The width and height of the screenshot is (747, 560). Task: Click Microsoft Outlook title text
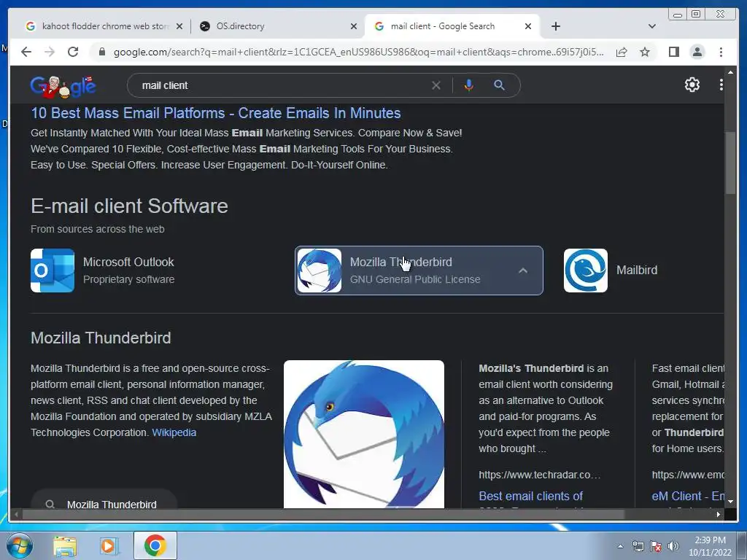(128, 262)
